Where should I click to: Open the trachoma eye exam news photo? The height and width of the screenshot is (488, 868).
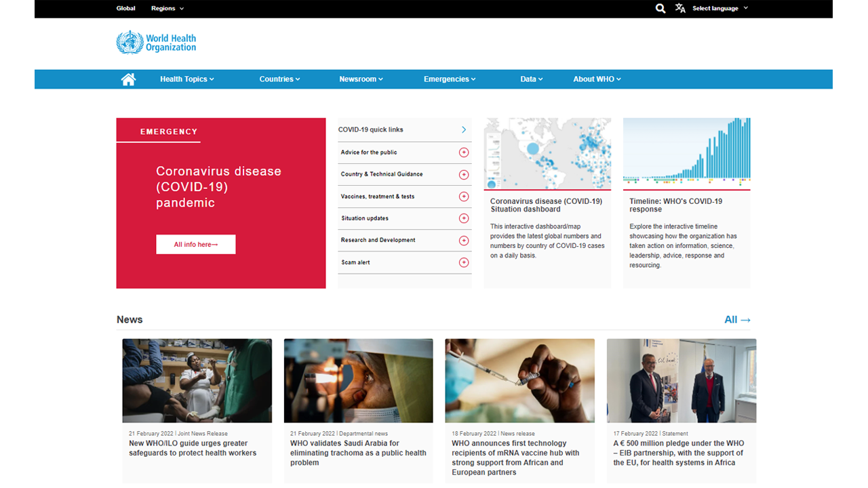[x=359, y=381]
